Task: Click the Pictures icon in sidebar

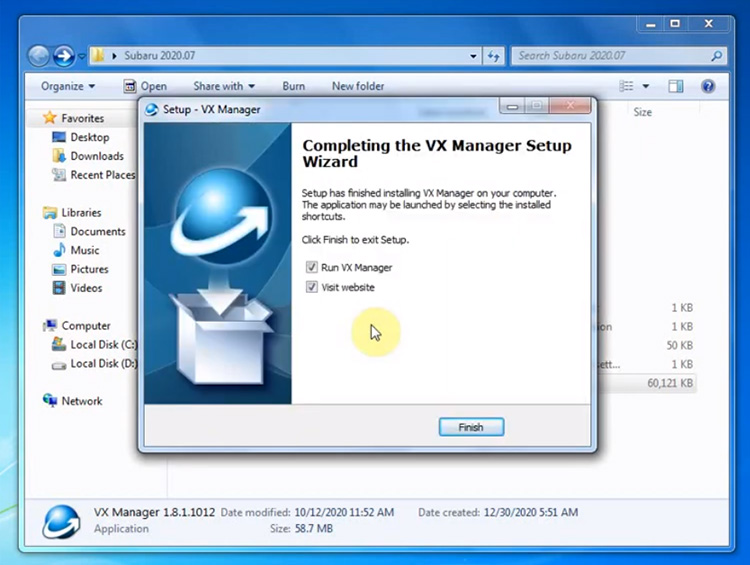Action: [59, 269]
